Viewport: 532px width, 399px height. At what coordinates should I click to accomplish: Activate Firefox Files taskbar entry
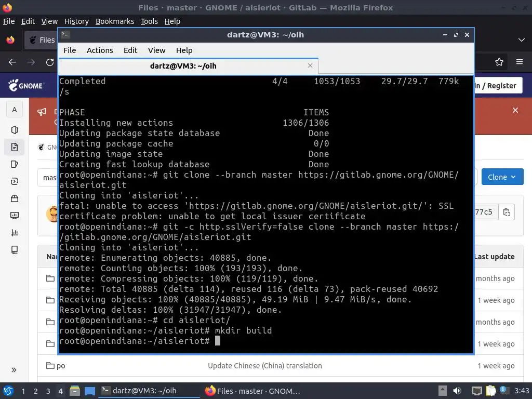click(253, 391)
